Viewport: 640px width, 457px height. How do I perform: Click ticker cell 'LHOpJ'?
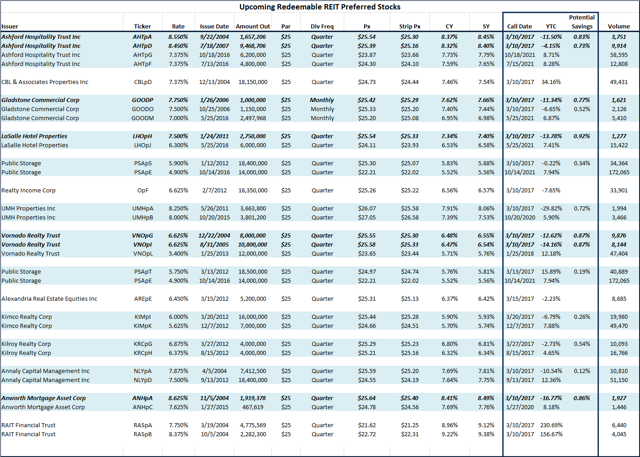[142, 145]
